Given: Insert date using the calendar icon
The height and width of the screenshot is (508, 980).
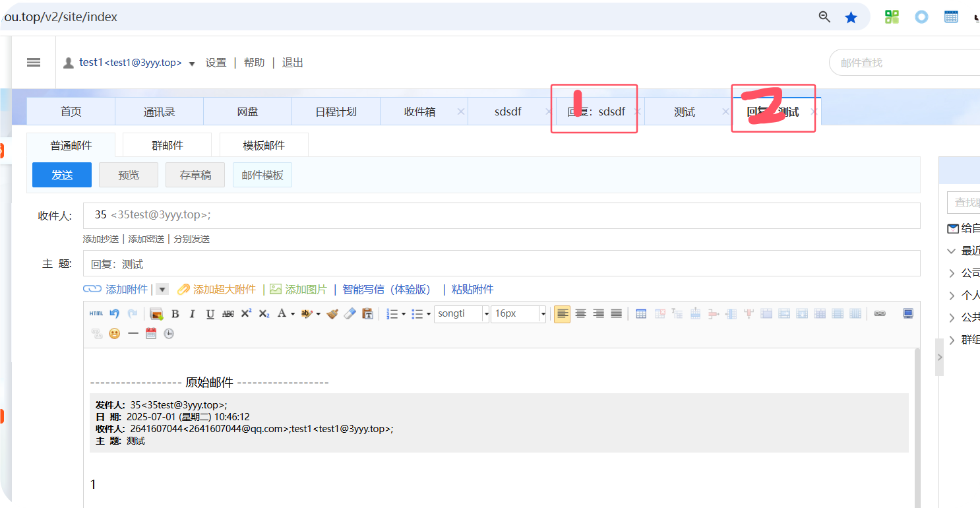Looking at the screenshot, I should [x=151, y=334].
